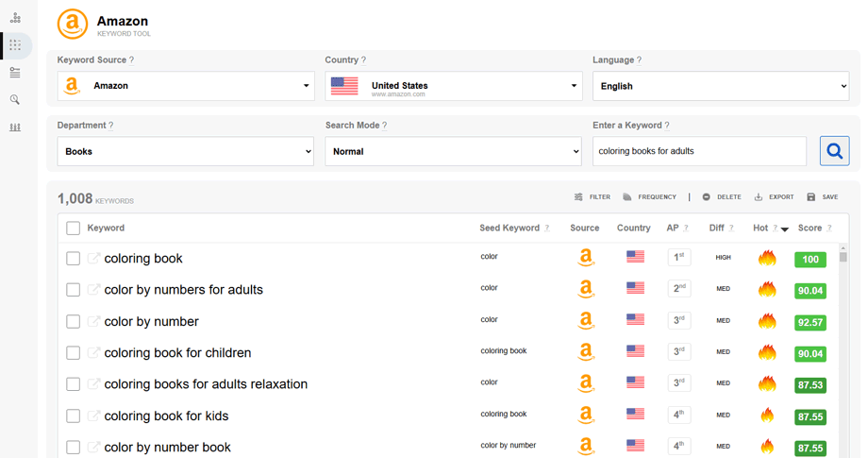
Task: Sort by the AP column header
Action: [673, 229]
